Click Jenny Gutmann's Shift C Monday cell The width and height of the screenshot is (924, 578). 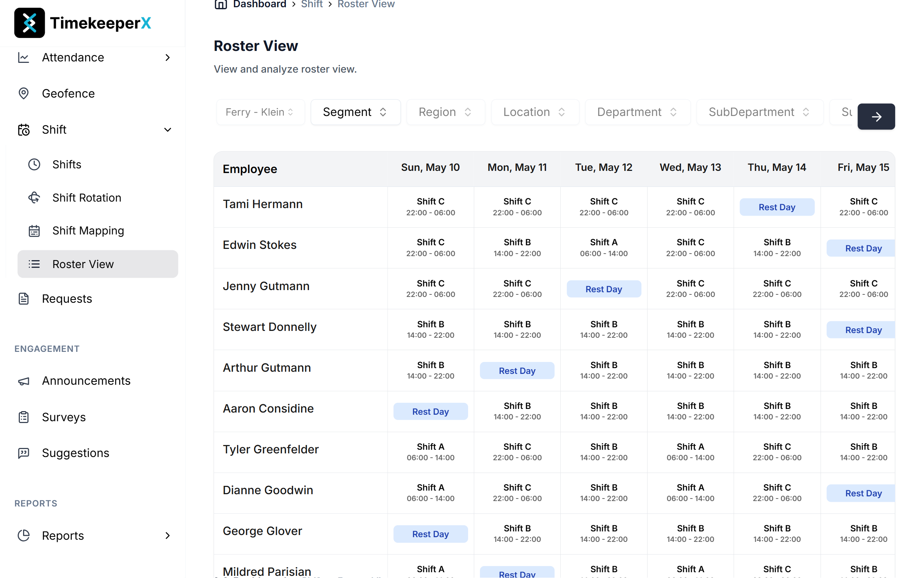pos(517,289)
